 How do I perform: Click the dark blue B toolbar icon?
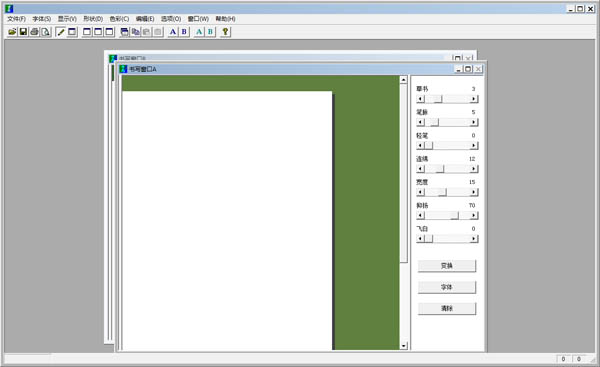coord(184,32)
